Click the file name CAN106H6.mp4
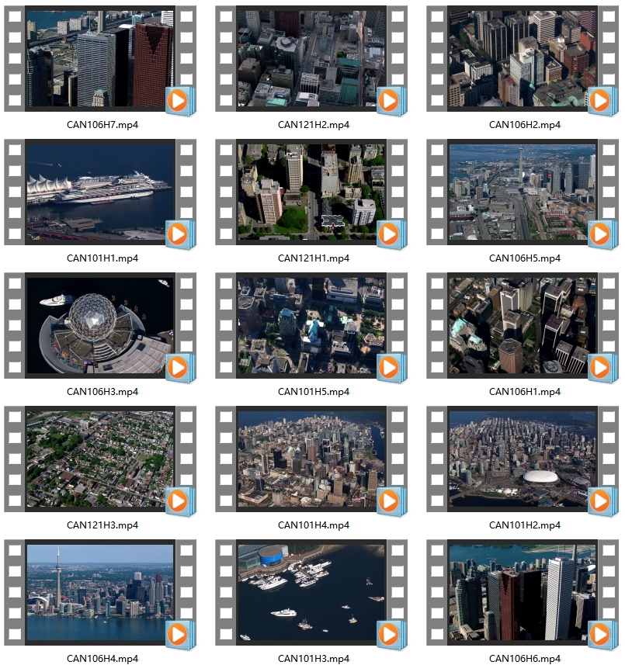Image resolution: width=625 pixels, height=672 pixels. (525, 658)
